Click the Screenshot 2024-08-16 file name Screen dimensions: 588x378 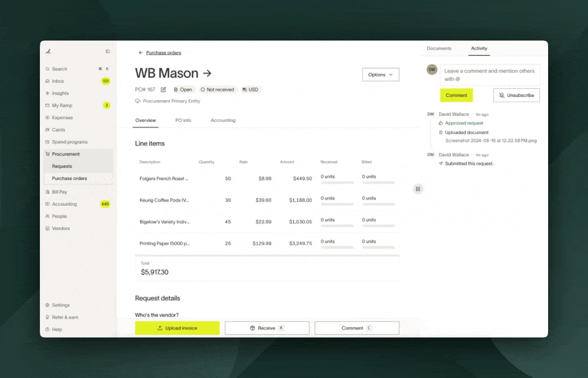[x=491, y=141]
